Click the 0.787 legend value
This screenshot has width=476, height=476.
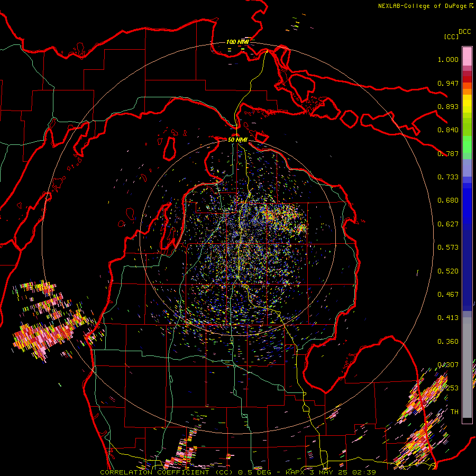coord(448,153)
